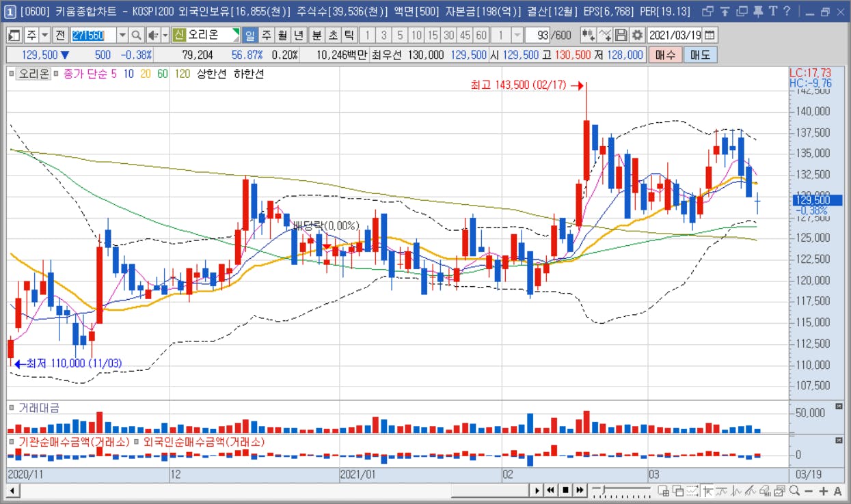Click the zoom slider at chart bottom
Image resolution: width=851 pixels, height=504 pixels.
tap(621, 490)
